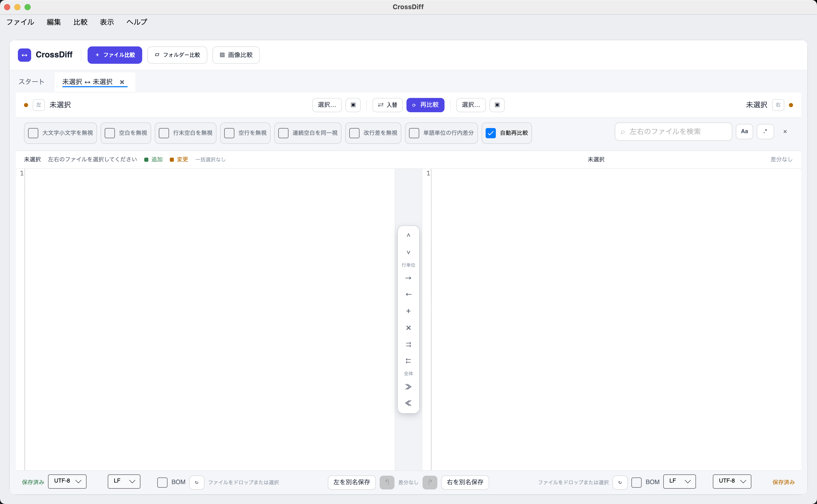
Task: Open left LF line ending dropdown
Action: pos(124,481)
